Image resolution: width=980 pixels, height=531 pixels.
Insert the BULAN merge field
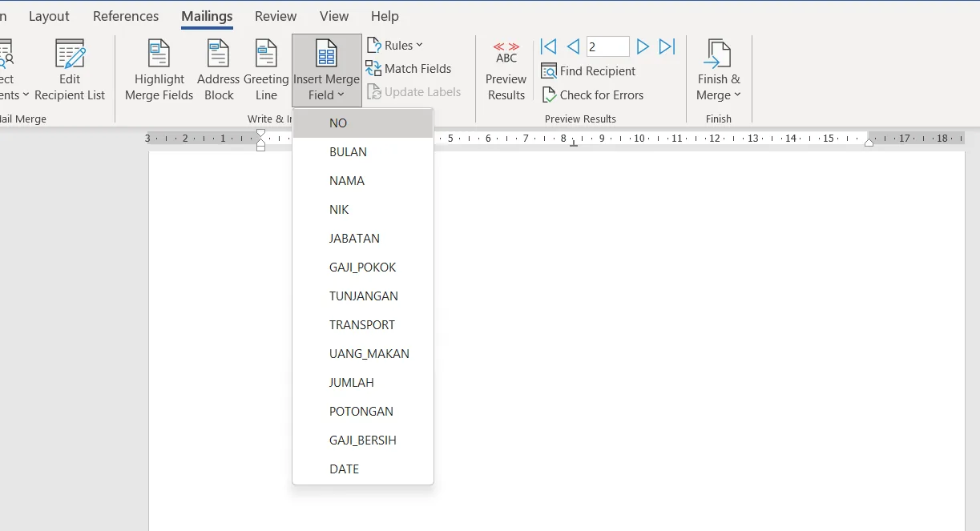[363, 152]
